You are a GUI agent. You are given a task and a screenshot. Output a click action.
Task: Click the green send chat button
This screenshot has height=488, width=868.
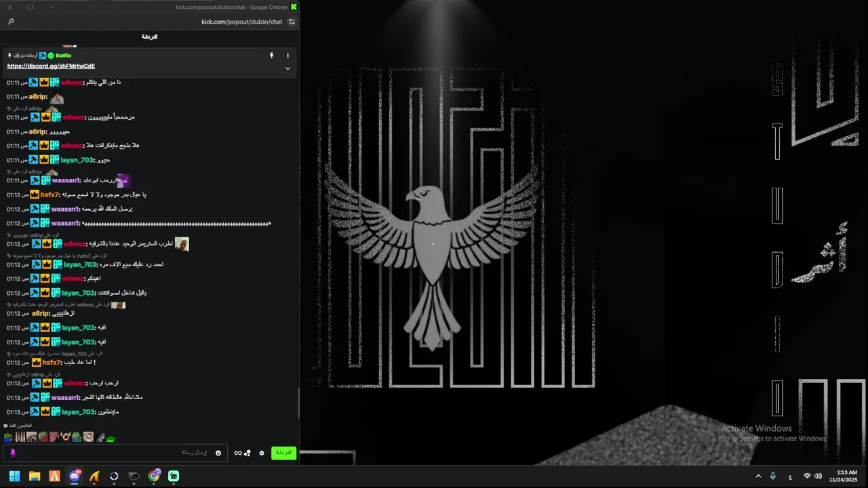click(283, 453)
